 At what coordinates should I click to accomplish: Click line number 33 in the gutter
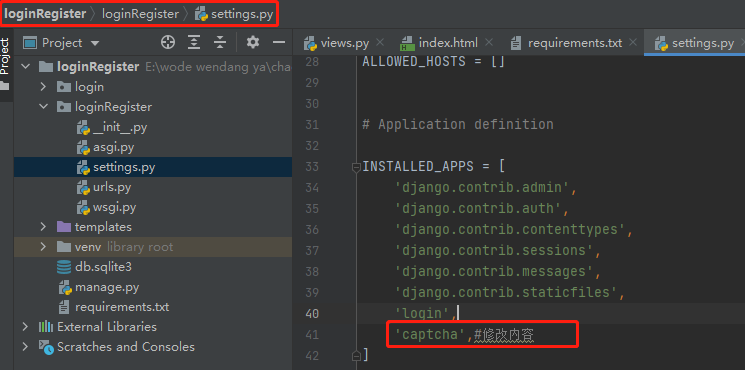point(312,167)
